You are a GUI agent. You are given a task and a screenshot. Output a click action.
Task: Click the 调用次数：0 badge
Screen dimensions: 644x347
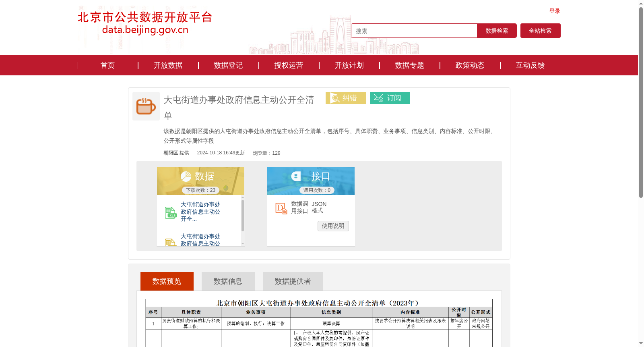317,190
